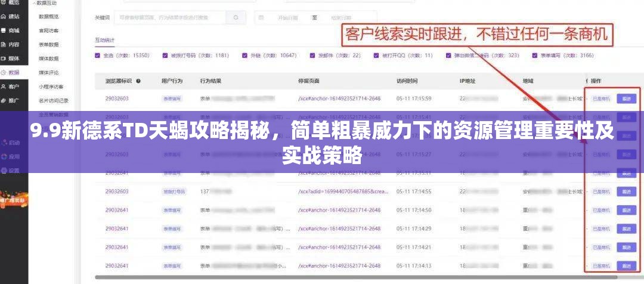Click the 行为结果 column header
The width and height of the screenshot is (644, 284).
tap(210, 81)
